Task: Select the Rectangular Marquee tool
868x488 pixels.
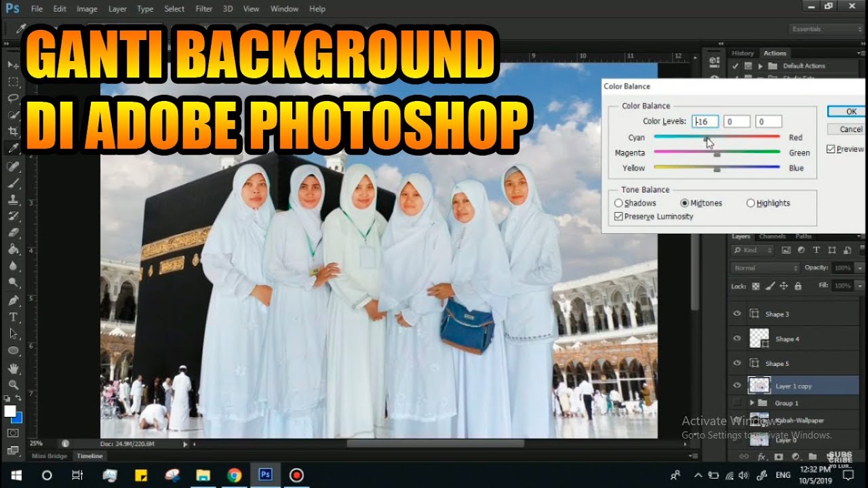Action: 13,82
